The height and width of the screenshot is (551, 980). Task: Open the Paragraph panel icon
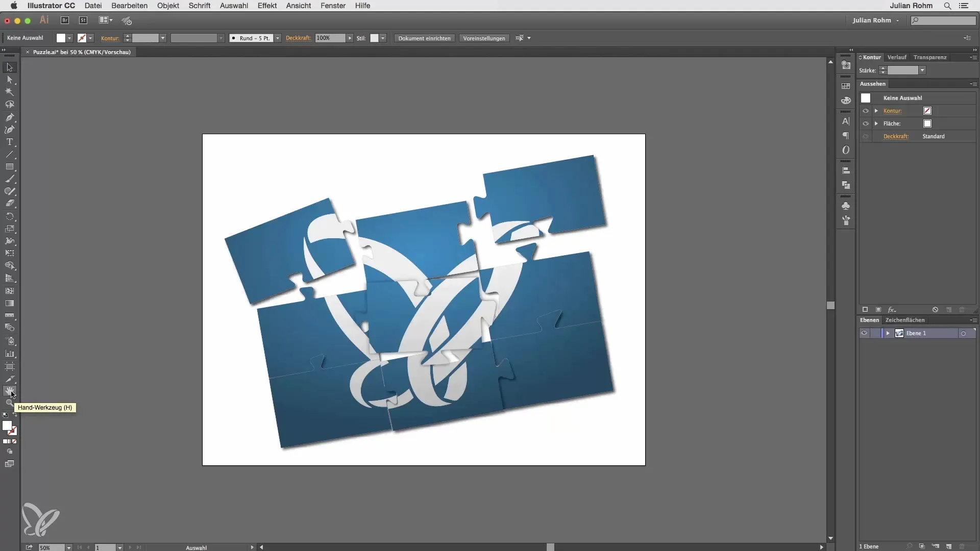[846, 136]
